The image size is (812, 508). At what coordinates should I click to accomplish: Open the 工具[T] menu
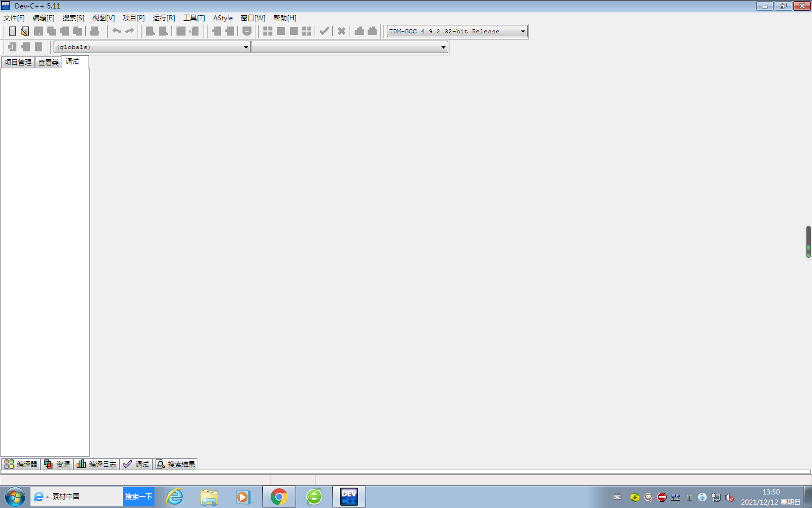(x=194, y=18)
